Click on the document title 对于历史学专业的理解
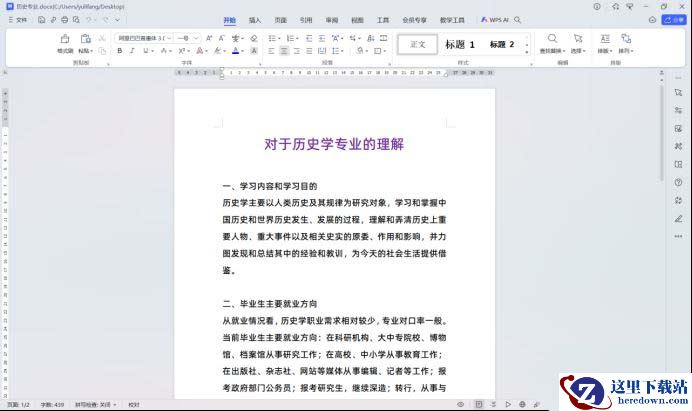Image resolution: width=692 pixels, height=411 pixels. tap(334, 144)
